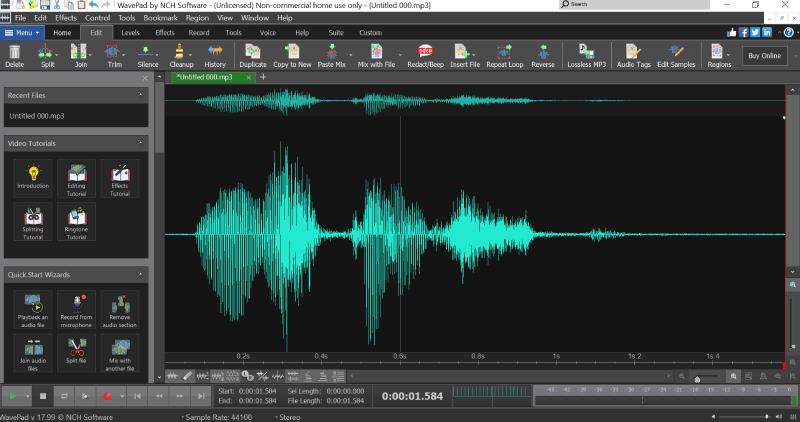
Task: Click the horizontal zoom slider
Action: pyautogui.click(x=698, y=378)
